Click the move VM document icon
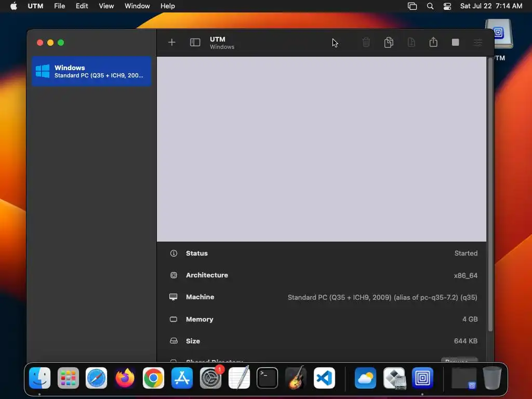This screenshot has height=399, width=532. coord(411,43)
